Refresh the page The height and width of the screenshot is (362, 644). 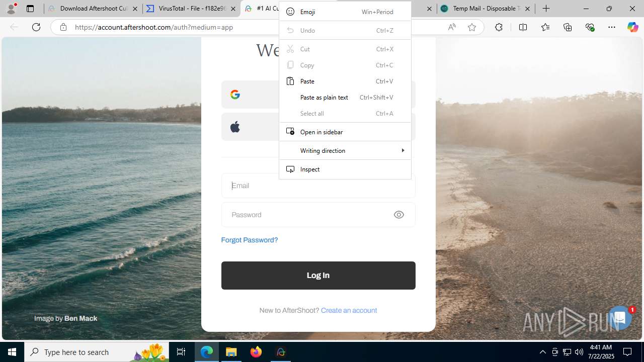coord(36,27)
